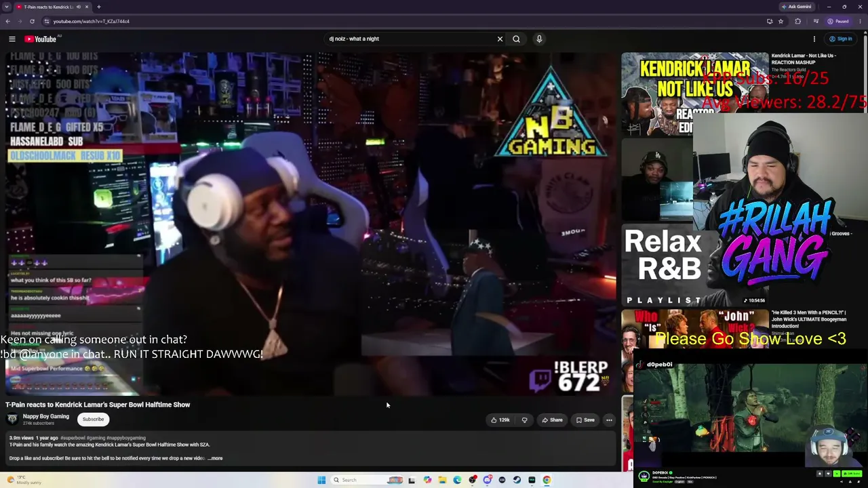Open the Chrome menu three dots

click(x=861, y=21)
